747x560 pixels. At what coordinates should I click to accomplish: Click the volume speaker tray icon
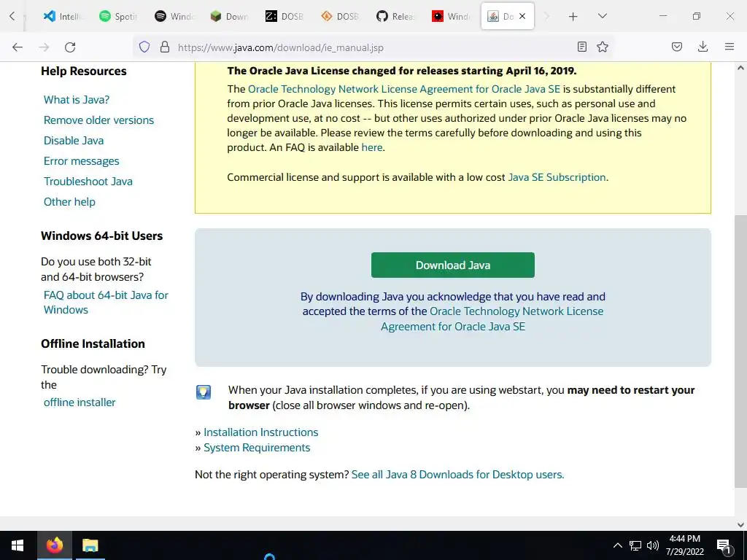653,545
